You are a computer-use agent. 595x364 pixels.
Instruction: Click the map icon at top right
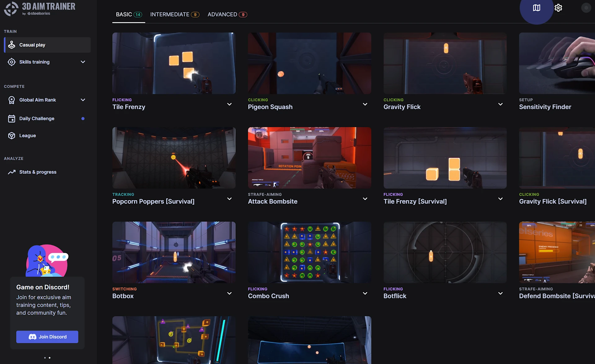536,8
